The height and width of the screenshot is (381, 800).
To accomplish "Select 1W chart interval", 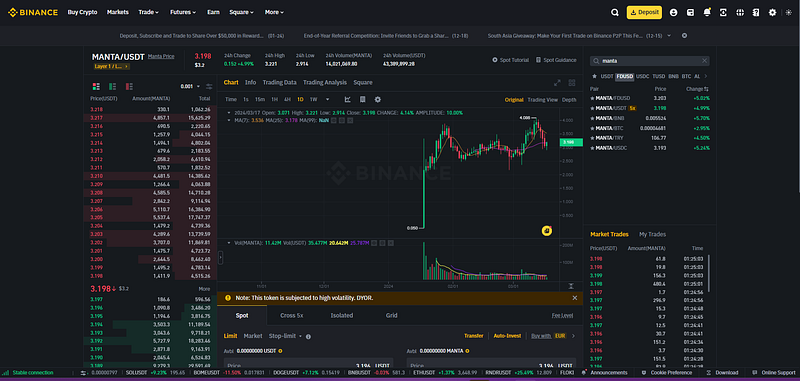I will [x=313, y=99].
